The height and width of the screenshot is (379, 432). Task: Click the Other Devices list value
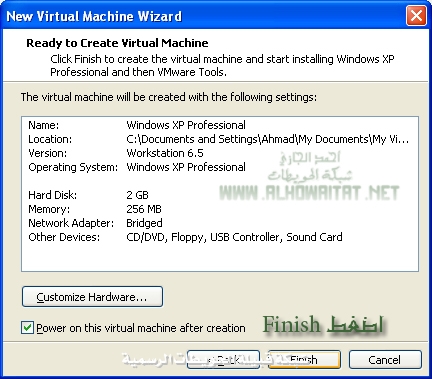click(x=234, y=237)
